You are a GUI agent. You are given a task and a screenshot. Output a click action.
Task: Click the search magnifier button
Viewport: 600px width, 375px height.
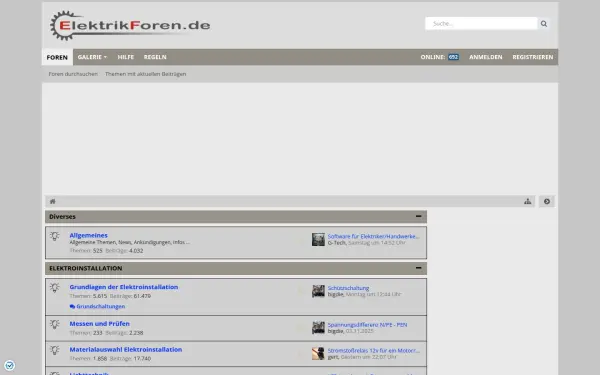click(544, 24)
